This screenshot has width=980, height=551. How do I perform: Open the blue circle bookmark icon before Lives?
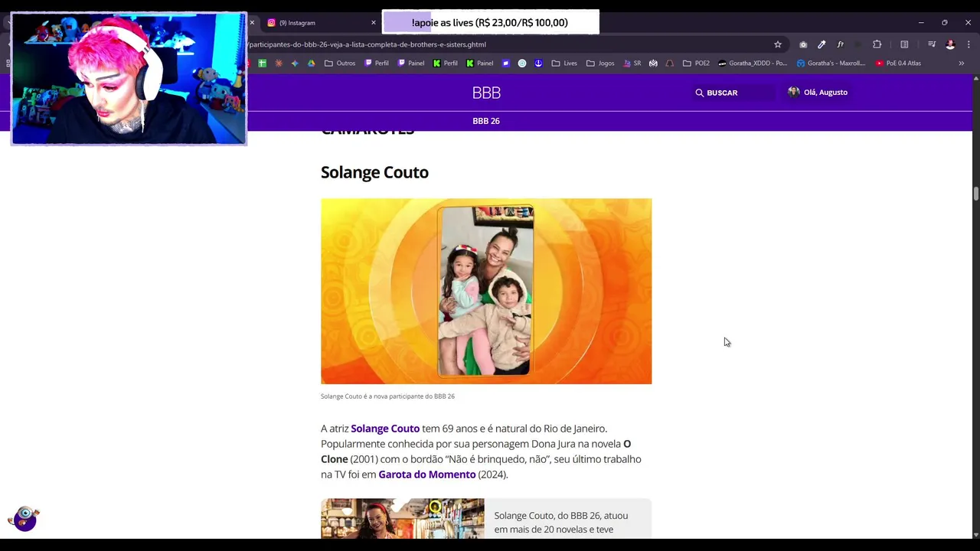coord(522,63)
